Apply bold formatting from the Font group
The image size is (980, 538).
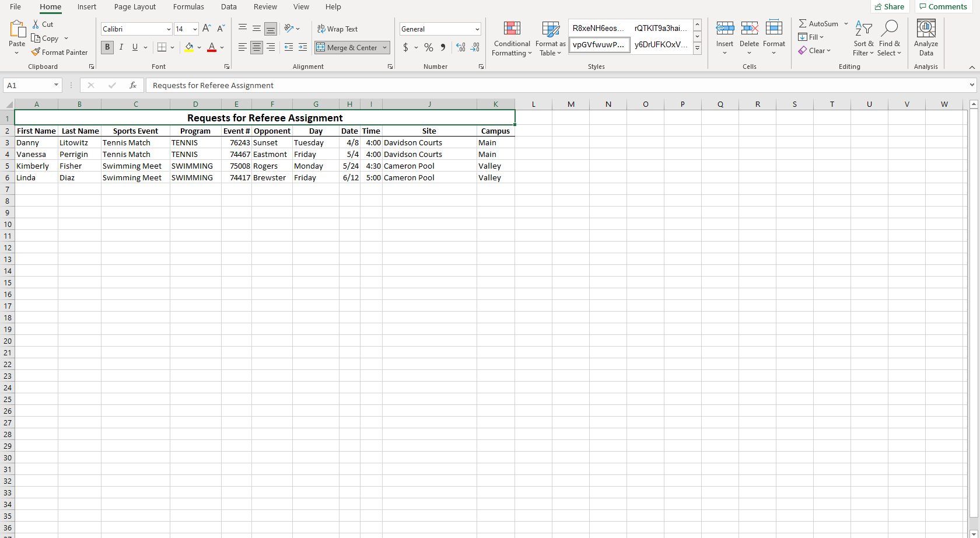click(107, 47)
